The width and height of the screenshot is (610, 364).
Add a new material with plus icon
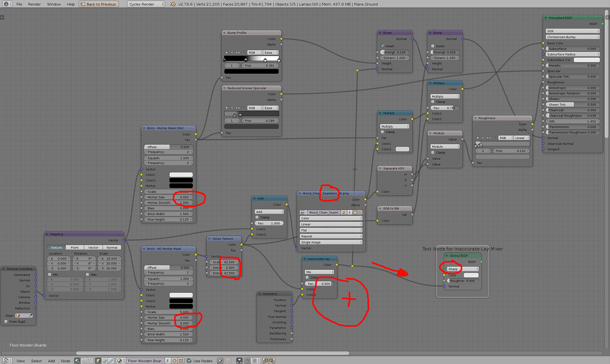(175, 360)
